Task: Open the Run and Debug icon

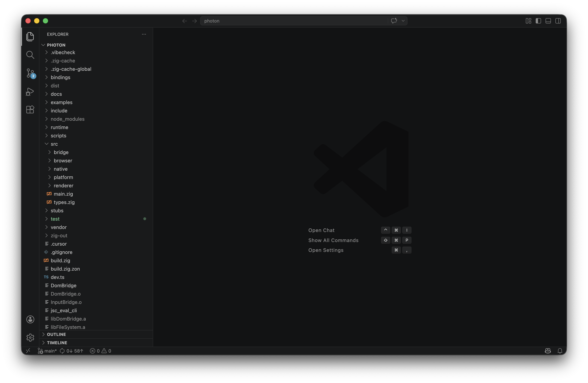Action: (x=30, y=91)
